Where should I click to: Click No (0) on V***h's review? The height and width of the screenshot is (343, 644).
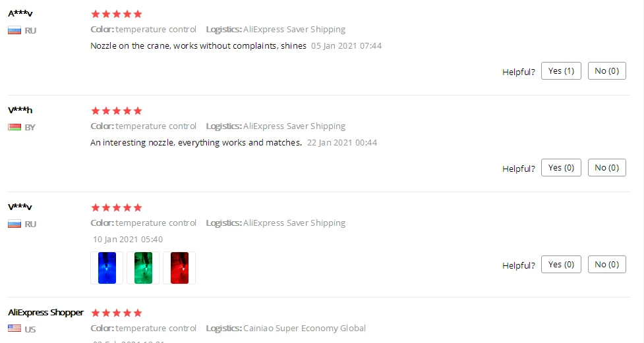coord(606,168)
